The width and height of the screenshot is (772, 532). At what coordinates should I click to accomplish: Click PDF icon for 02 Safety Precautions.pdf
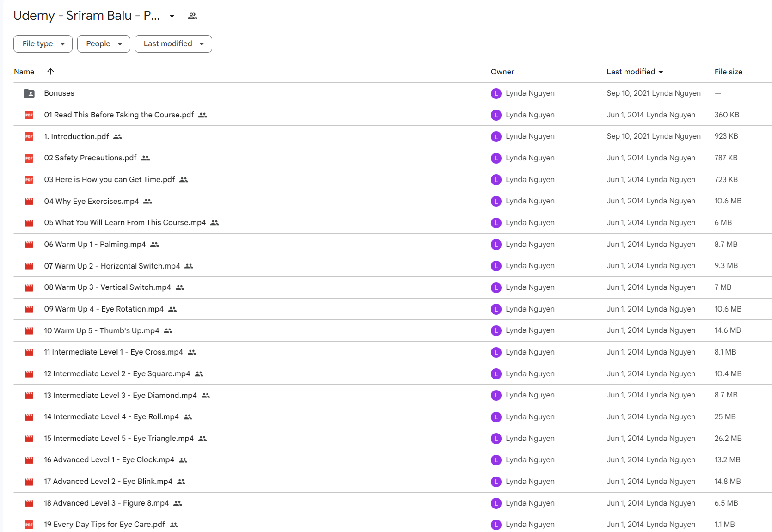pos(29,158)
